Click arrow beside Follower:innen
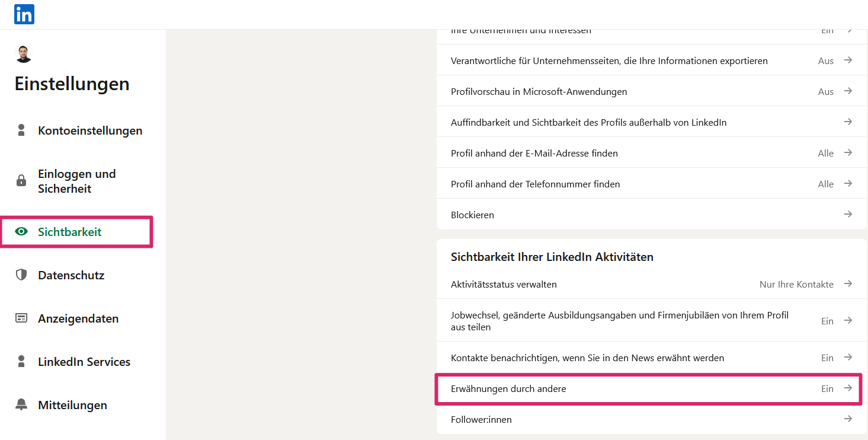This screenshot has height=440, width=868. [x=848, y=419]
